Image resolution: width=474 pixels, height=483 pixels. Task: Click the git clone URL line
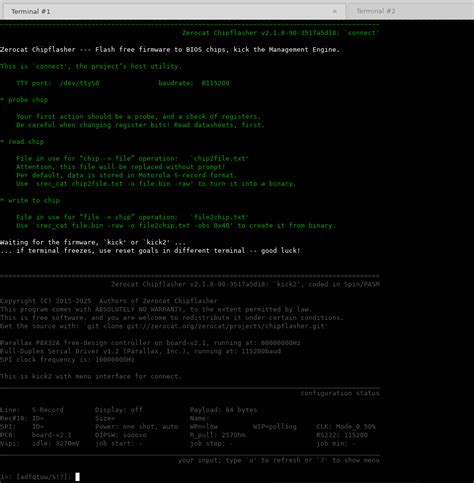(x=164, y=326)
